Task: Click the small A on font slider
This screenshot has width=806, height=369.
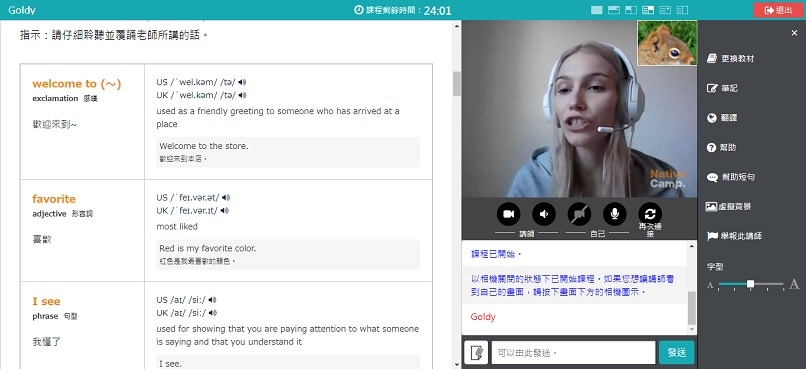Action: coord(710,285)
